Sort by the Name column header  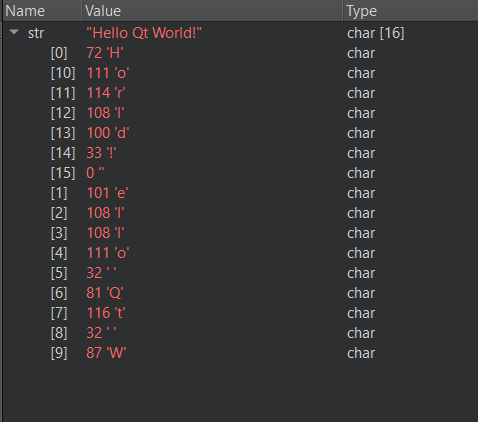click(x=42, y=11)
